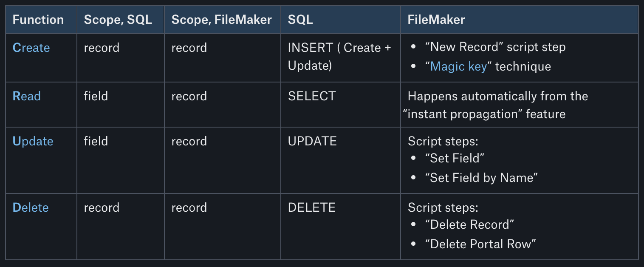Click the "Scope, FileMaker" column header
The width and height of the screenshot is (644, 267).
pos(221,20)
